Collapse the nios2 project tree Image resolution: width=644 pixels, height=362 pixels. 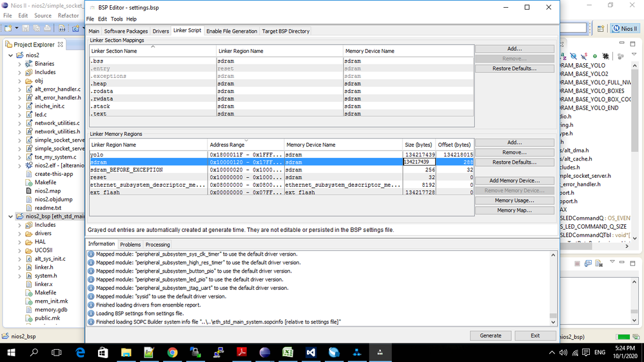click(x=11, y=55)
